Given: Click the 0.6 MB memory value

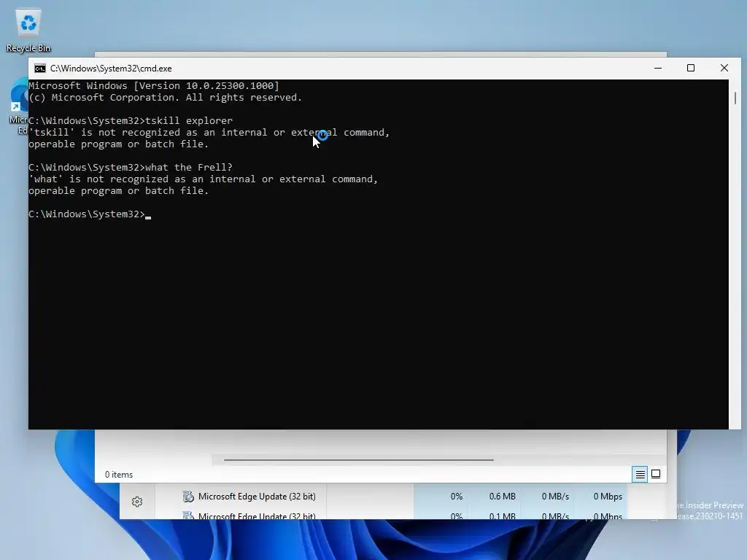Looking at the screenshot, I should (x=502, y=497).
